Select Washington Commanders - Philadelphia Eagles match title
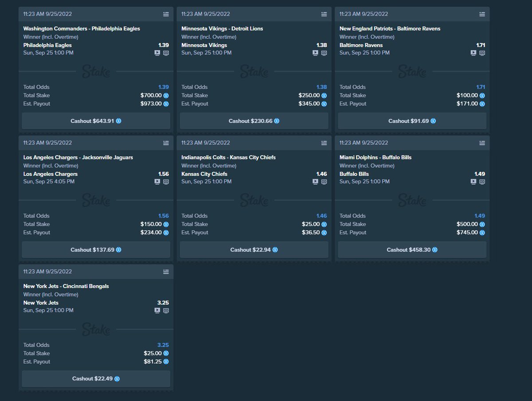The image size is (532, 401). pyautogui.click(x=82, y=29)
